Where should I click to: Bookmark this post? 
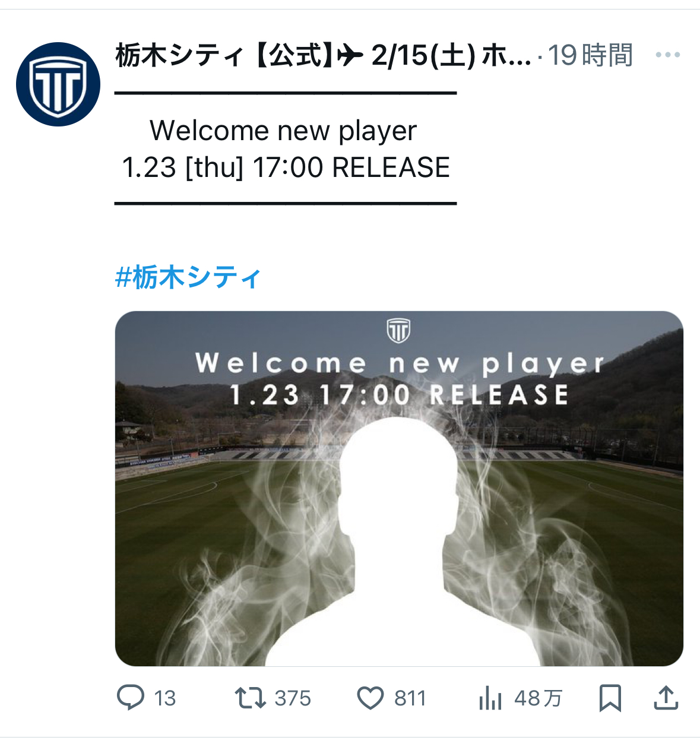(x=610, y=698)
